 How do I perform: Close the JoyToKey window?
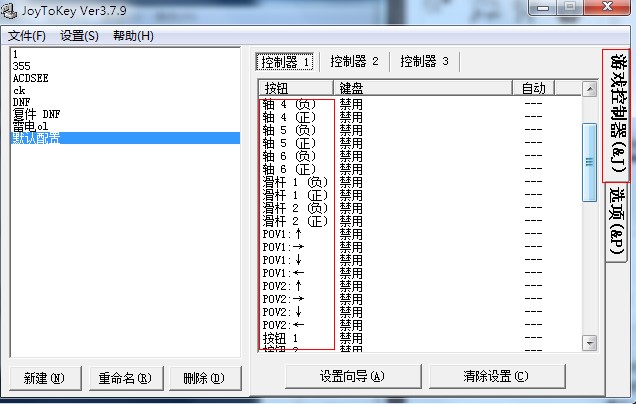point(607,7)
